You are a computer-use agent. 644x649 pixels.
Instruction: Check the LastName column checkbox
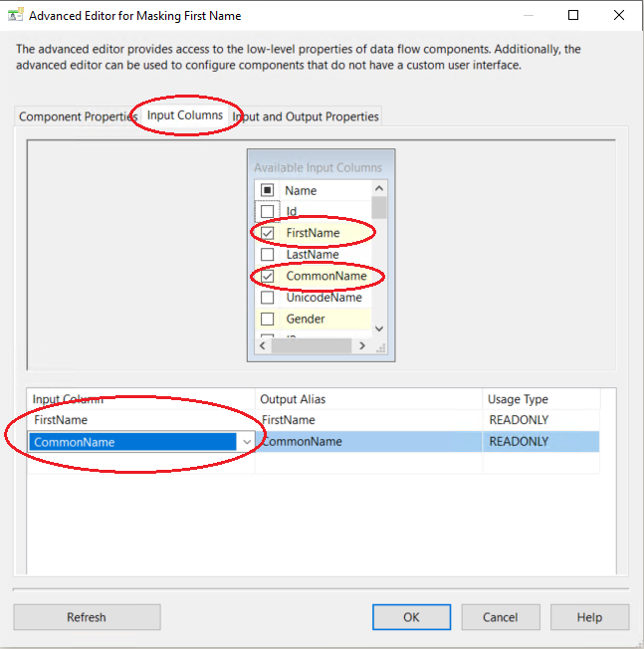pos(267,255)
